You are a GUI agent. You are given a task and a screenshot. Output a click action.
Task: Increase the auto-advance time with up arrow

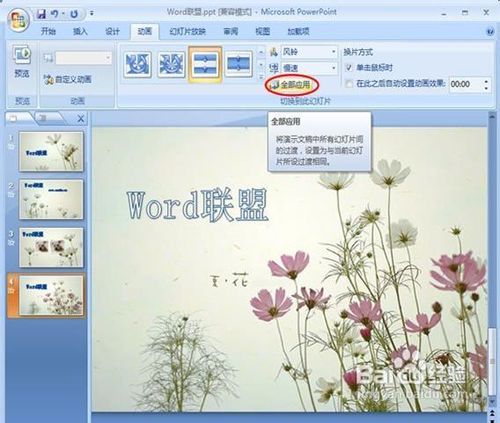pyautogui.click(x=486, y=81)
